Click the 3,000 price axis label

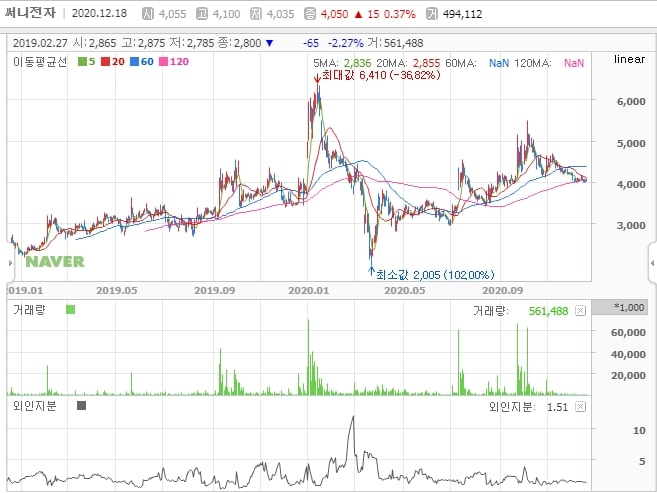pyautogui.click(x=631, y=225)
